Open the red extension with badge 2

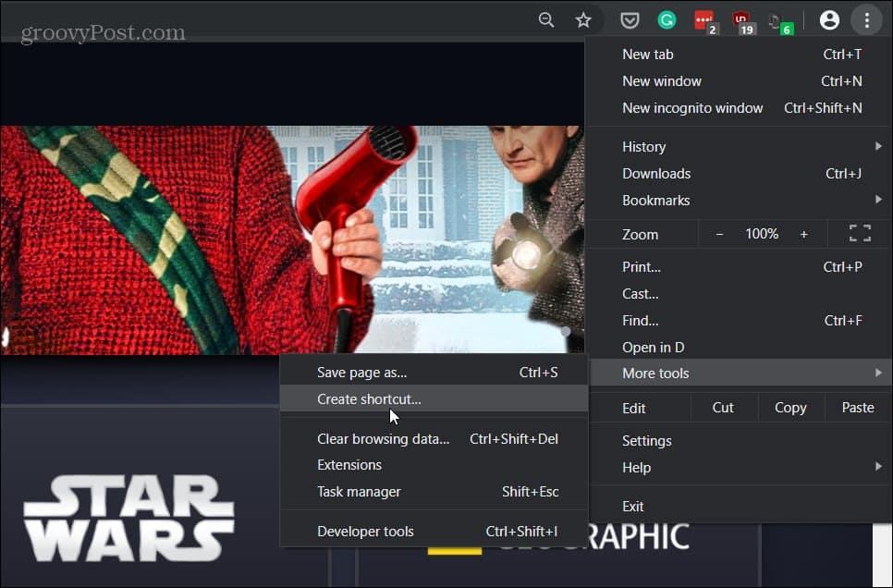705,21
